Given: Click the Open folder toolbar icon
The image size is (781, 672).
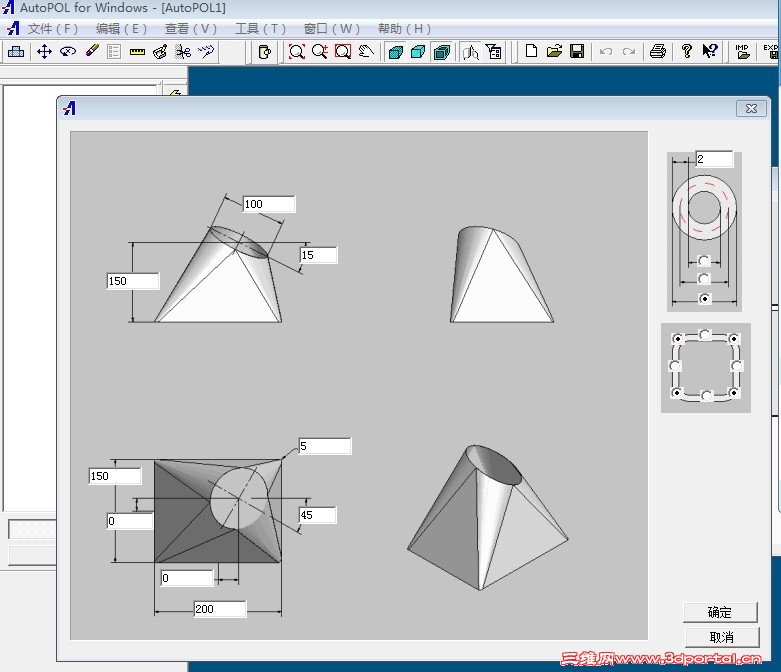Looking at the screenshot, I should click(554, 52).
